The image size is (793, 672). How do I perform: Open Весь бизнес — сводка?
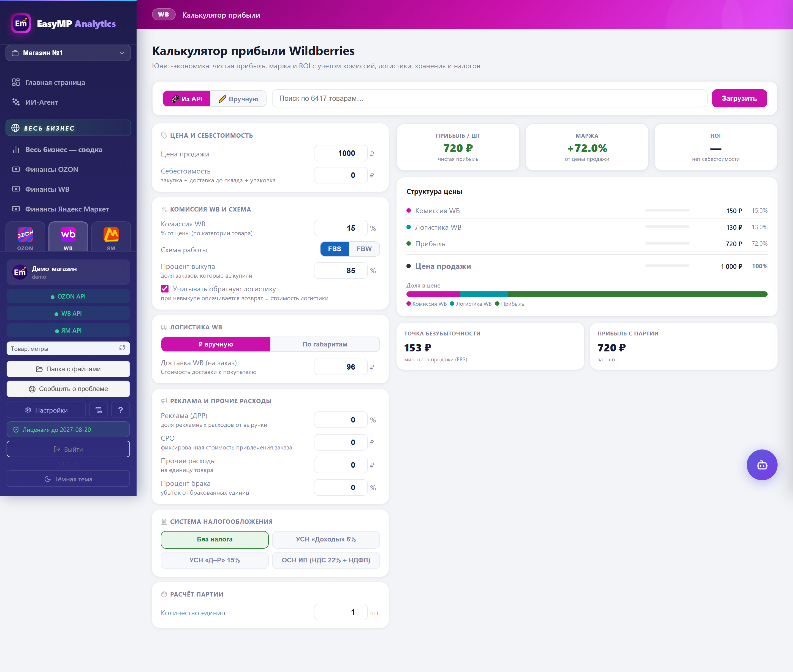68,150
